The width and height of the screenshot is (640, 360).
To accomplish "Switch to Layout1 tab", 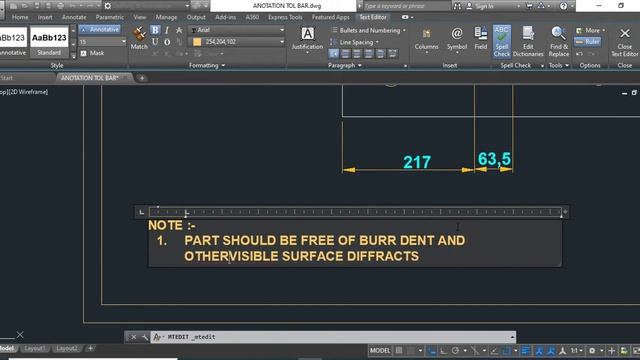I will pos(35,349).
